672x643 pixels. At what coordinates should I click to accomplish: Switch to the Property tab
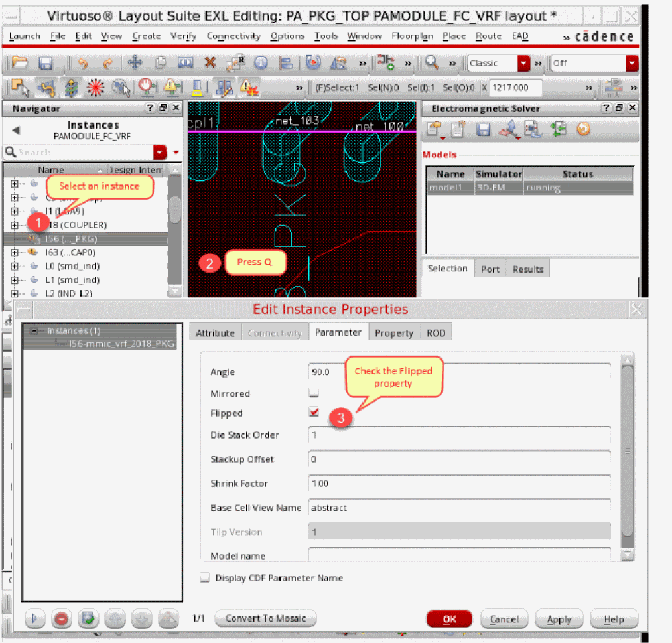394,333
